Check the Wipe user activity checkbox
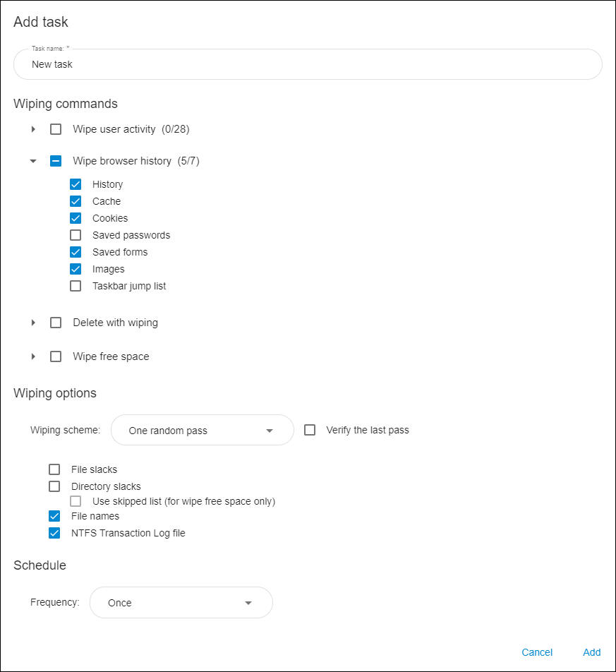Screen dimensions: 616x672 [56, 129]
